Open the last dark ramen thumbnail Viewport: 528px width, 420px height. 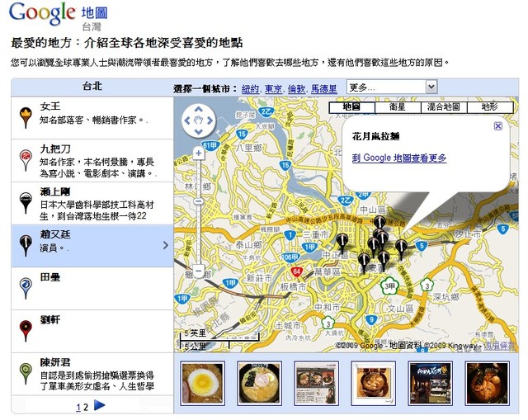487,383
